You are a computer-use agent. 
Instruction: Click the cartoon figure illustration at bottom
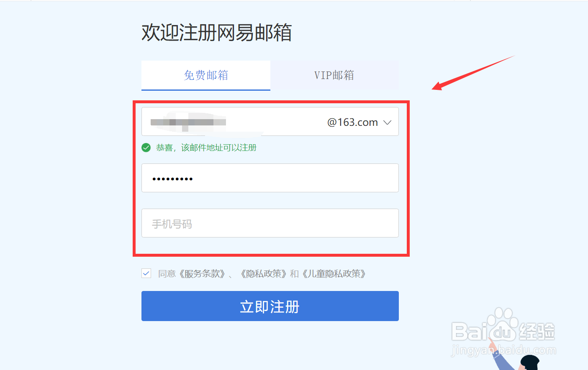(514, 355)
